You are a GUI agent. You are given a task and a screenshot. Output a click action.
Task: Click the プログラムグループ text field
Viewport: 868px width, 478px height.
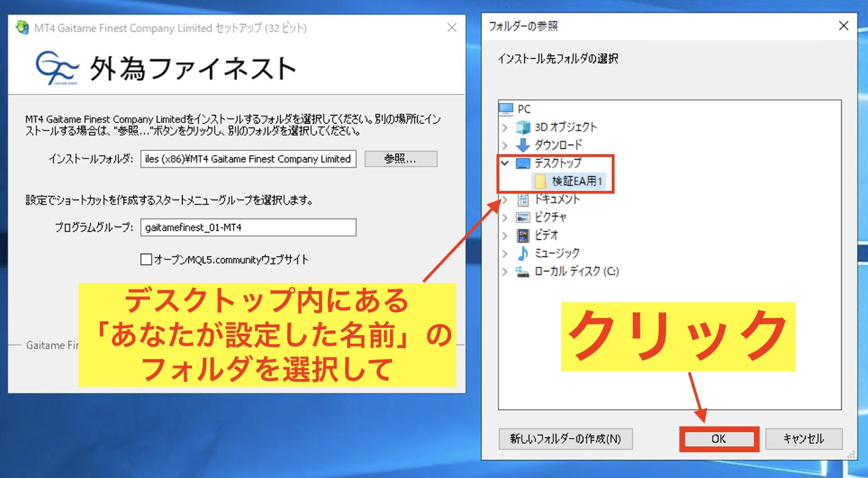[248, 228]
